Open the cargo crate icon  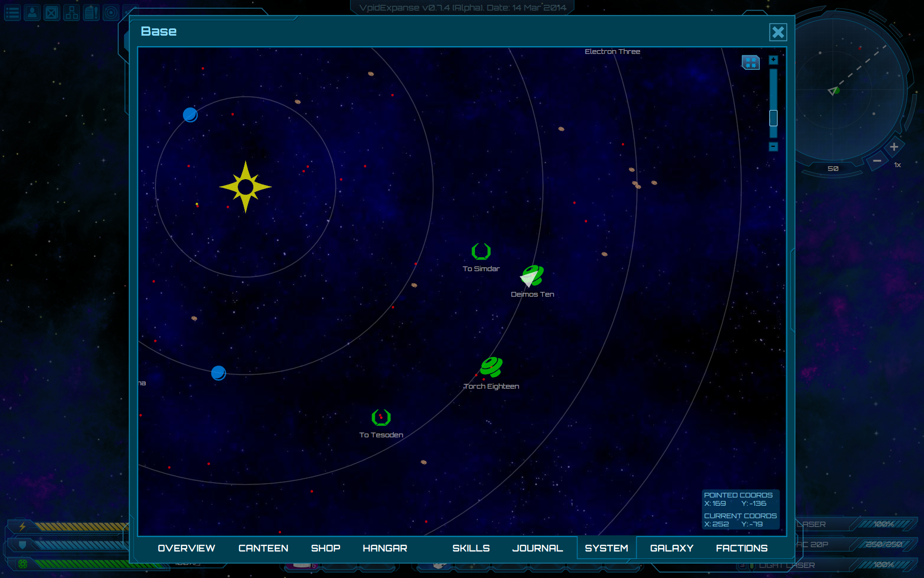click(x=52, y=13)
